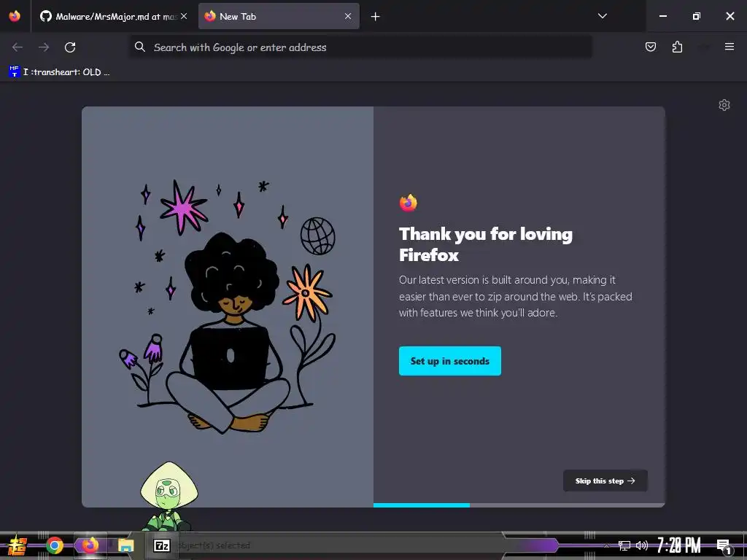Minimize the Firefox window

[662, 16]
